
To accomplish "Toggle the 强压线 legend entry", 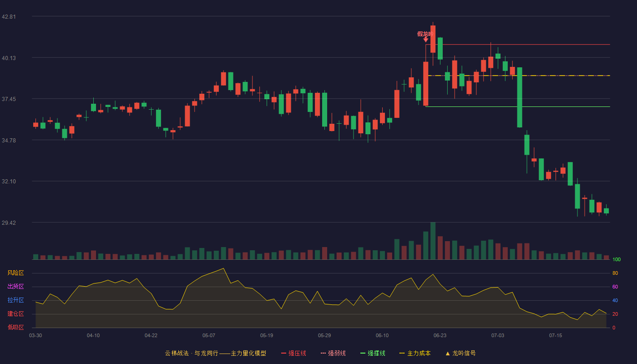I will (293, 353).
